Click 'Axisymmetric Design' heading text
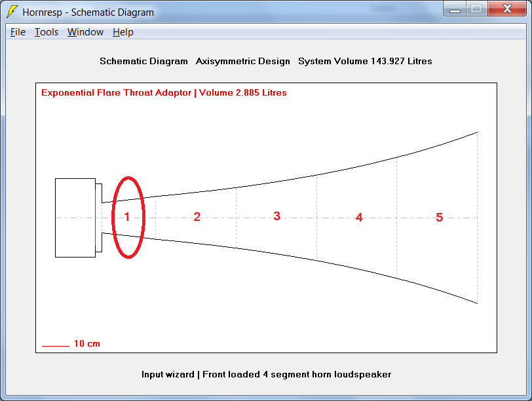Viewport: 532px width, 401px height. pyautogui.click(x=243, y=61)
